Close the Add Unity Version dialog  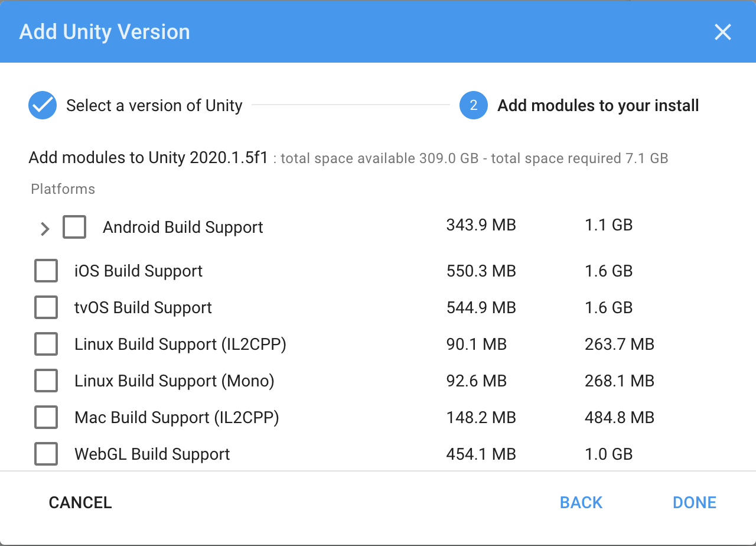pos(722,32)
